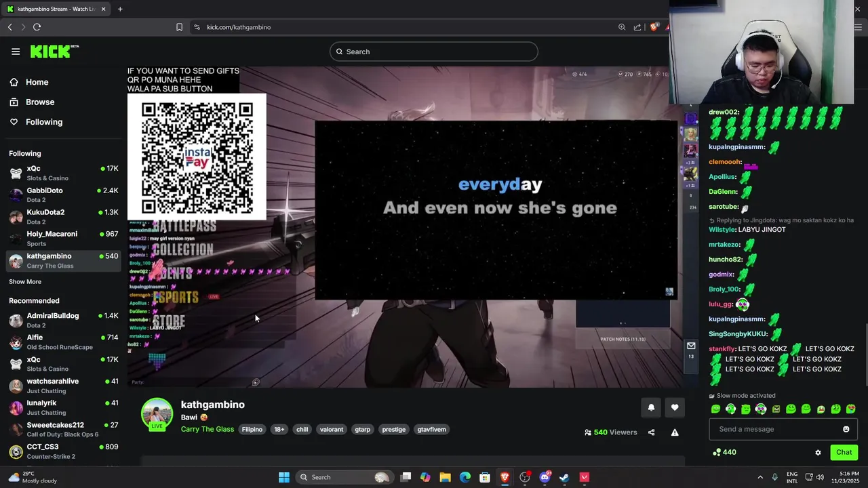
Task: Select the gtavfivem tag
Action: [x=432, y=429]
